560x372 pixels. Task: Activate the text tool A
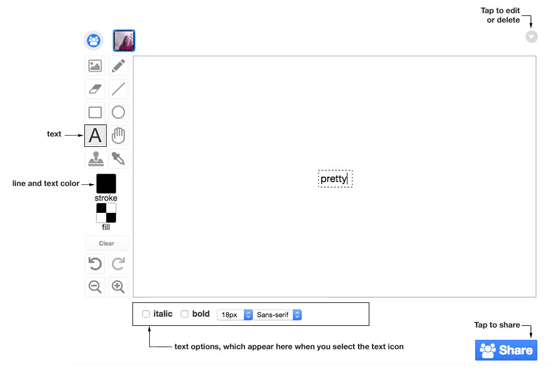click(x=95, y=135)
